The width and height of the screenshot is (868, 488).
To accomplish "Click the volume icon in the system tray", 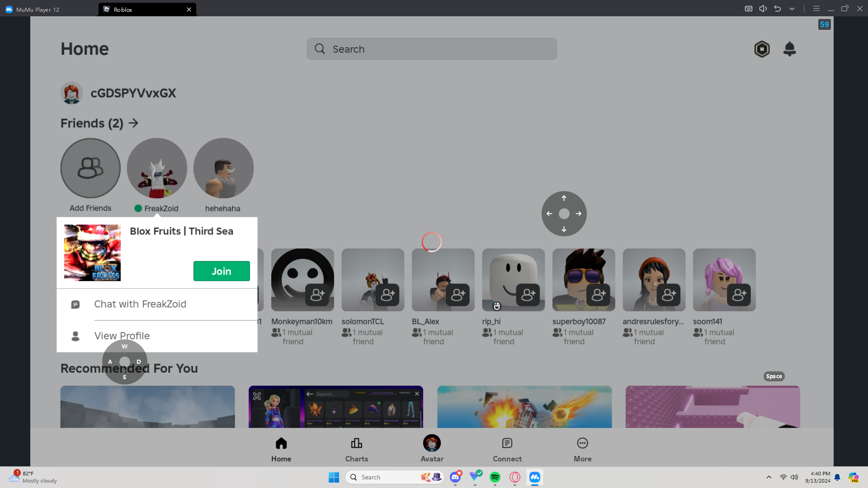I will (794, 477).
